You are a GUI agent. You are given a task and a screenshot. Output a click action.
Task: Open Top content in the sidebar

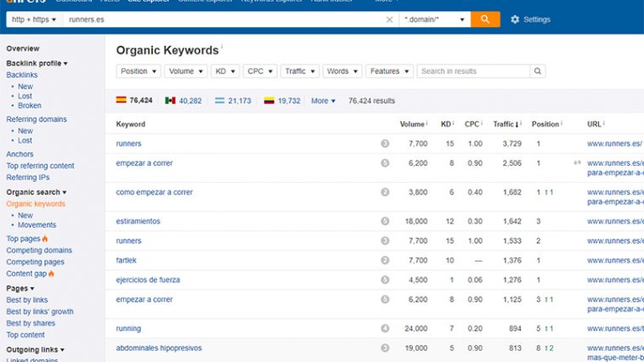point(25,335)
